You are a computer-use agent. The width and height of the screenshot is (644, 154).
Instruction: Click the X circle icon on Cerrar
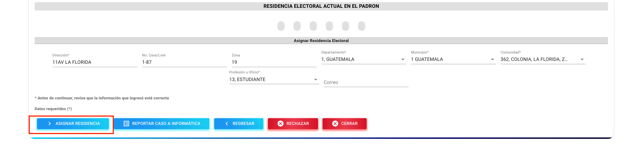point(335,124)
